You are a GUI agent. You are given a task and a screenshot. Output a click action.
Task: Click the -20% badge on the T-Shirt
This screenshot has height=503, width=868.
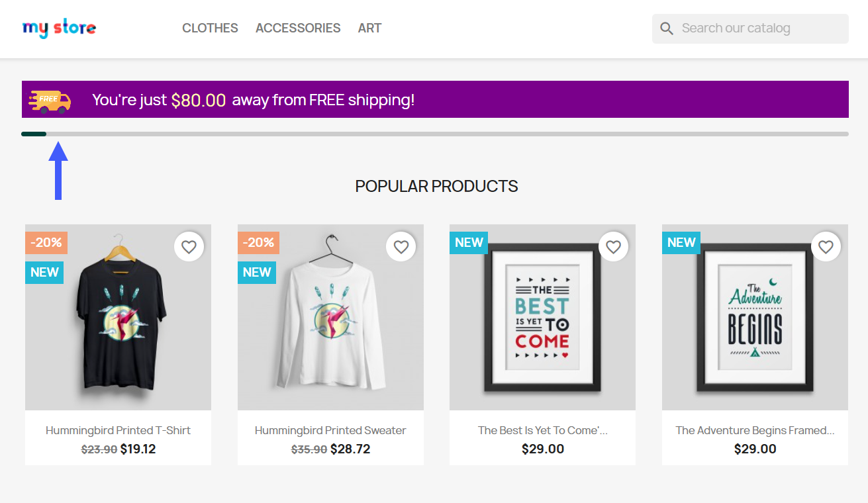click(46, 243)
